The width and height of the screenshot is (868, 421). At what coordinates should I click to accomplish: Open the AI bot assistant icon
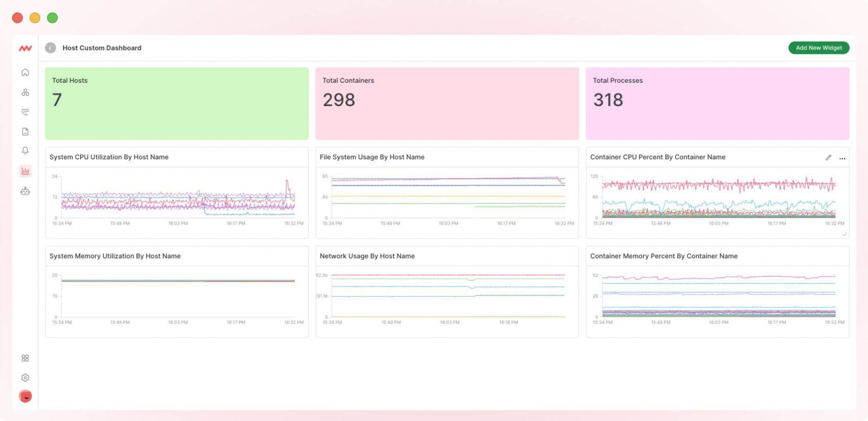pos(25,191)
